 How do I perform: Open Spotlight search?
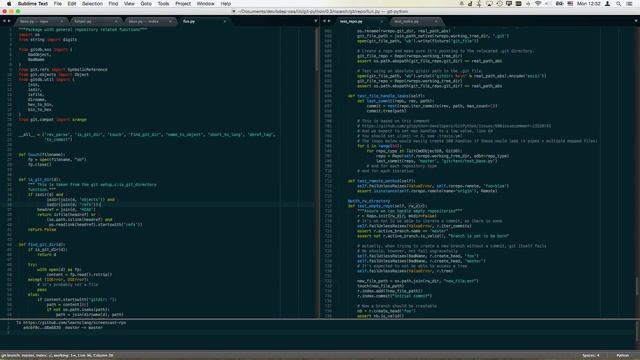pyautogui.click(x=619, y=4)
